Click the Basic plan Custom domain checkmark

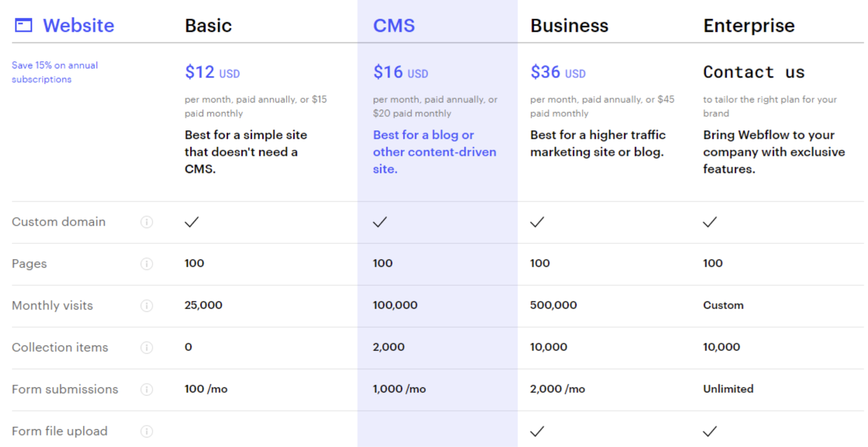(x=192, y=222)
